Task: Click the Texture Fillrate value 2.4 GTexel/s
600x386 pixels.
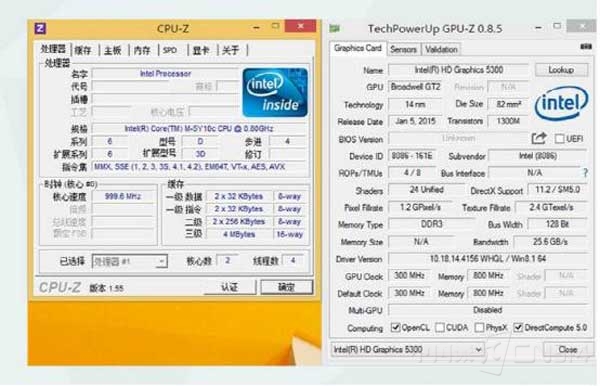Action: [551, 207]
